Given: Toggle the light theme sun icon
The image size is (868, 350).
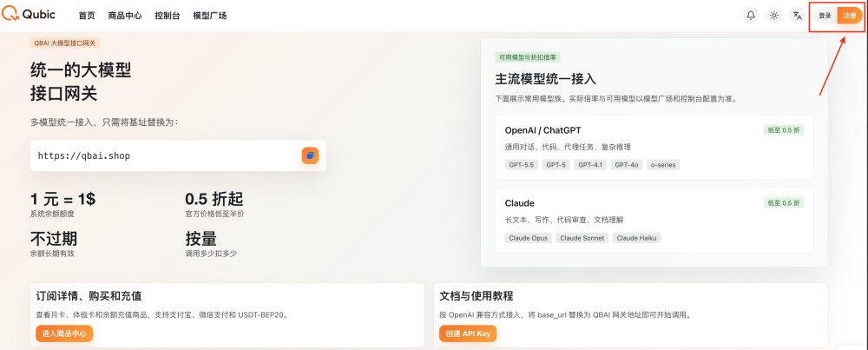Looking at the screenshot, I should click(774, 16).
